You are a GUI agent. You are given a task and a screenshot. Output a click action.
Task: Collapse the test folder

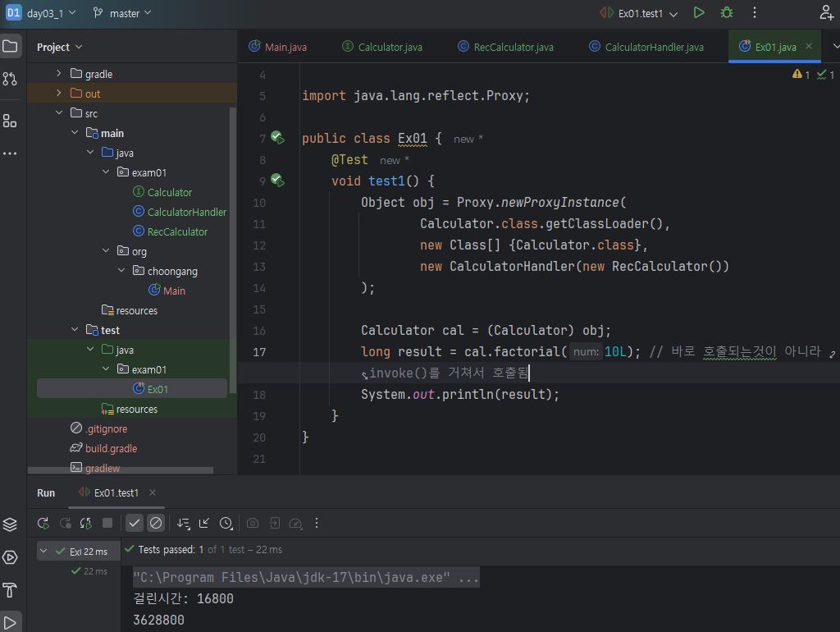tap(75, 330)
